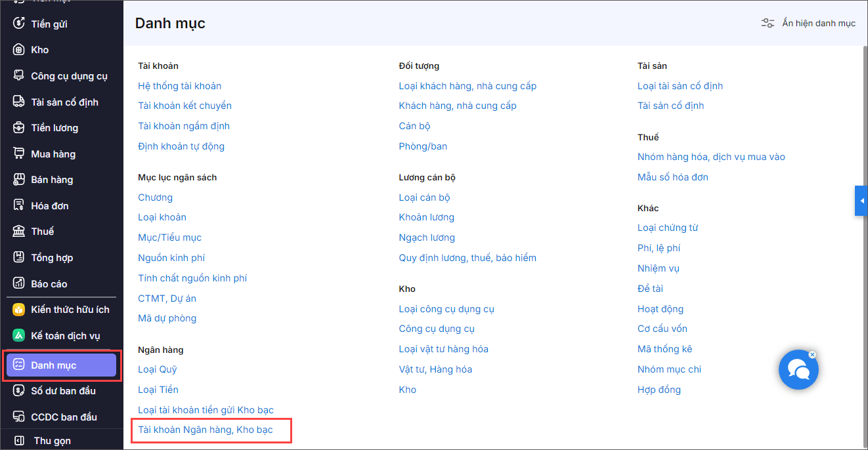Click CCDC ban đầu sidebar icon
The image size is (868, 450).
19,417
